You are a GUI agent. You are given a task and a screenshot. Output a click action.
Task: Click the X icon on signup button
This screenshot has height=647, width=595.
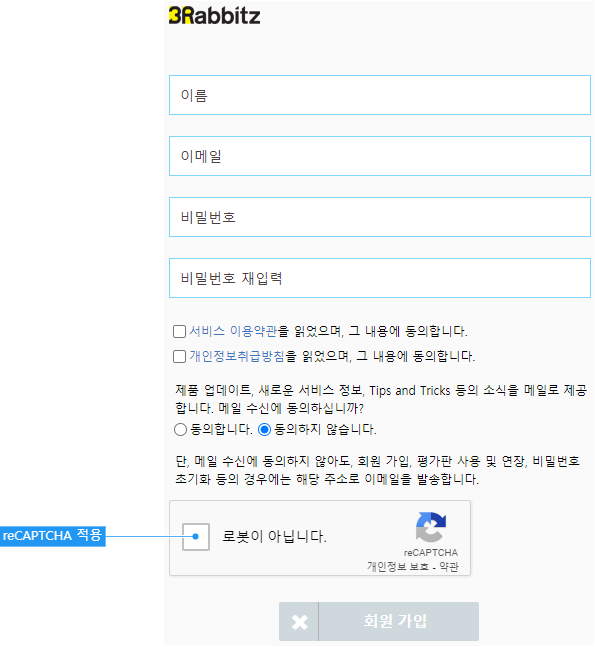click(x=299, y=622)
